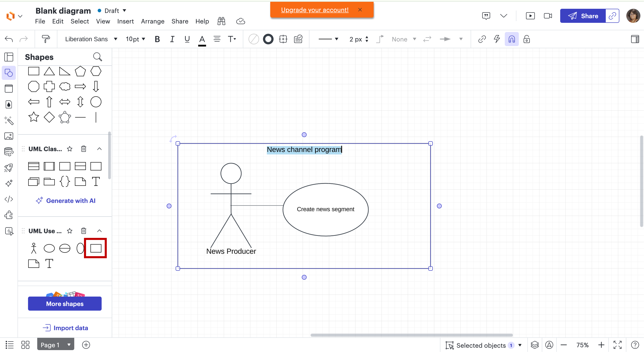
Task: Open the Arrange menu
Action: 152,21
